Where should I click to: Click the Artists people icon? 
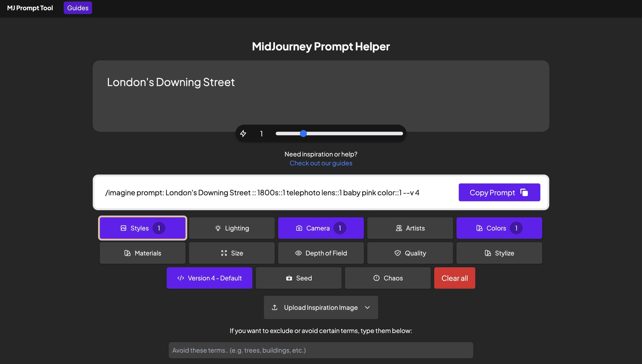[x=399, y=228]
